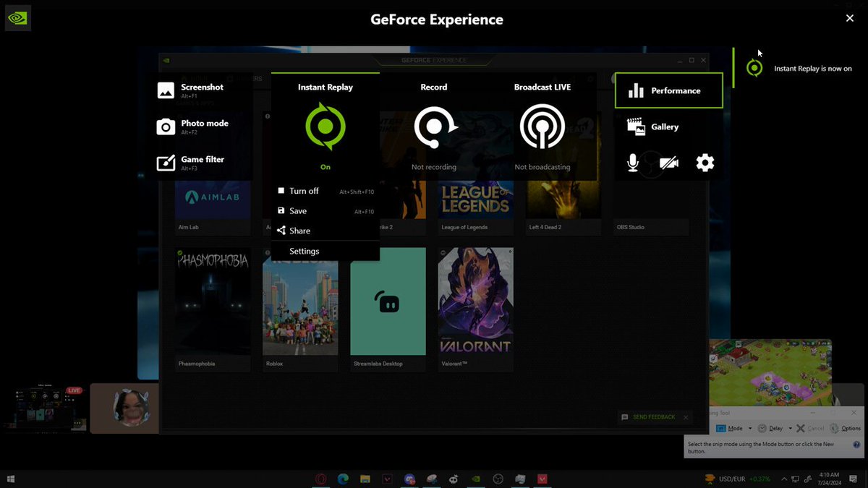
Task: Expand the Mode dropdown arrow in Snipping Tool
Action: tap(750, 428)
